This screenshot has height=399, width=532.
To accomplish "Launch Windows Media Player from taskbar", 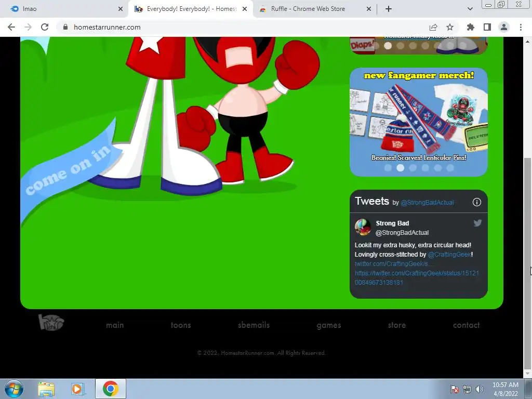I will tap(77, 389).
